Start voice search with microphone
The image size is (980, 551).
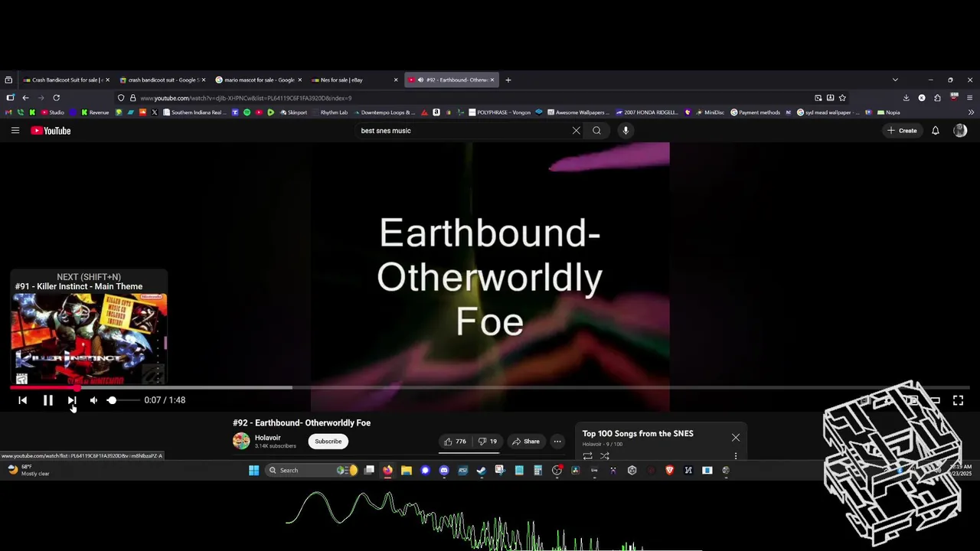tap(626, 131)
